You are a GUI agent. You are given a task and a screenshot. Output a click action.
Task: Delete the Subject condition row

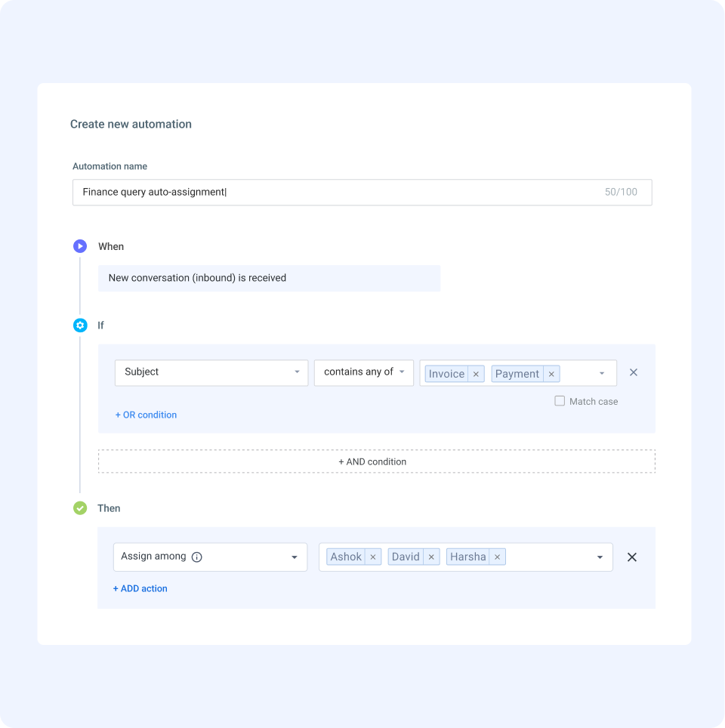click(633, 372)
